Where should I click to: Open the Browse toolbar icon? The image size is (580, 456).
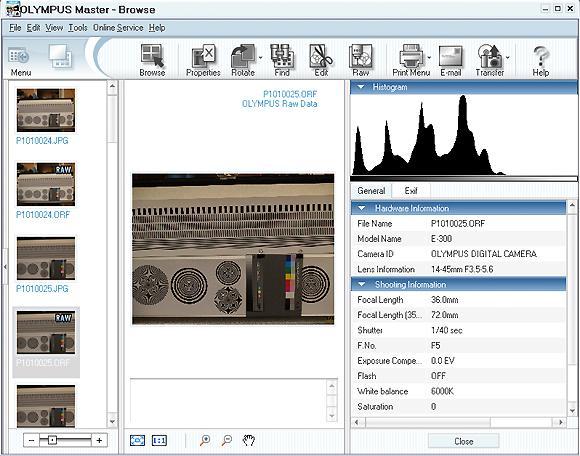click(152, 60)
